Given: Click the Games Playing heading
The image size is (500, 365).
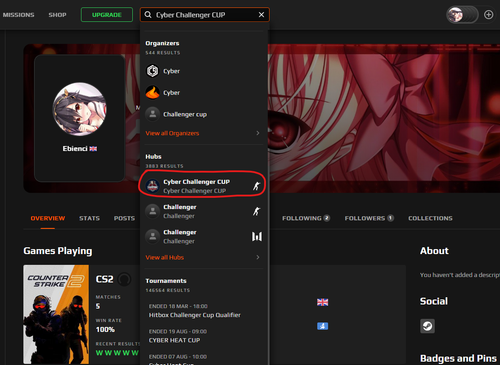Looking at the screenshot, I should click(58, 251).
